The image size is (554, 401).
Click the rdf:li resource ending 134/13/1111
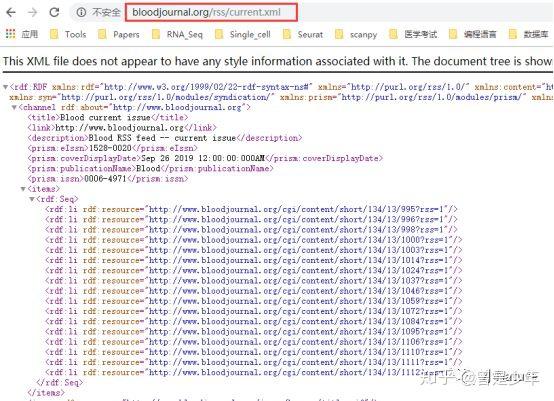[254, 362]
